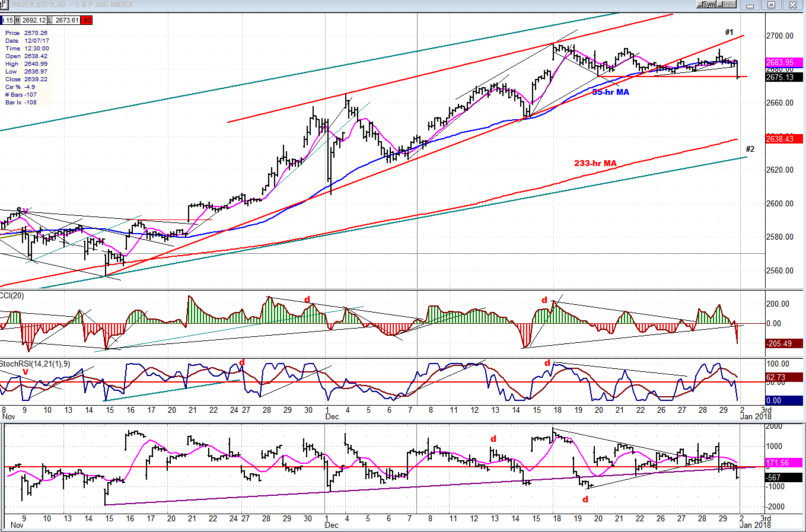Click the #1 channel annotation
This screenshot has height=532, width=806.
[729, 32]
